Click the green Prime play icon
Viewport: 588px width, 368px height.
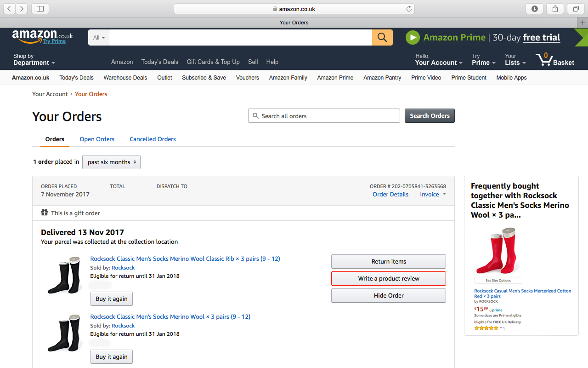(x=413, y=37)
